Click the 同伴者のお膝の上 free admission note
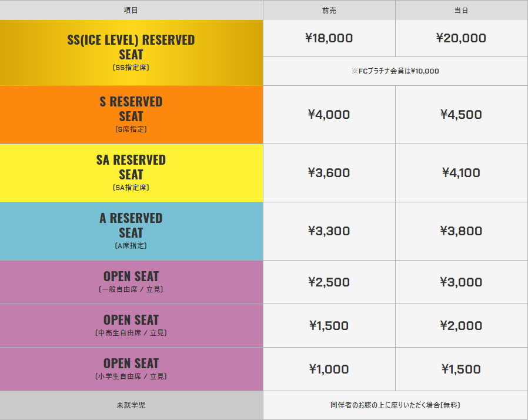Image resolution: width=528 pixels, height=420 pixels. [395, 405]
